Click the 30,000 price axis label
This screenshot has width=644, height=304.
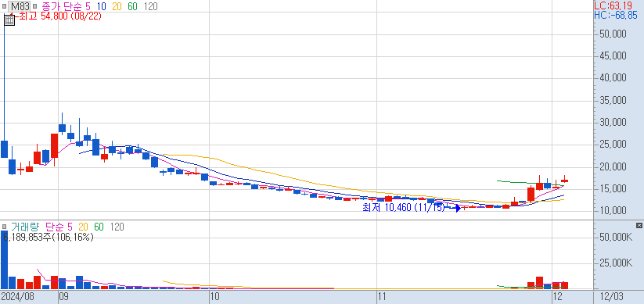[x=613, y=123]
